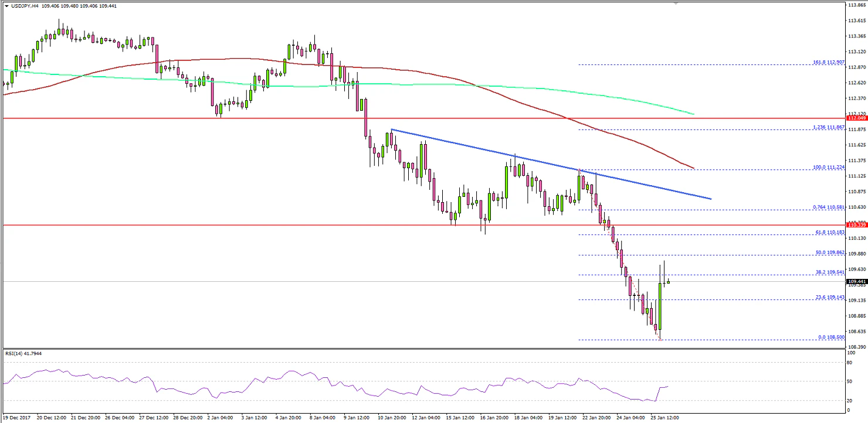Image resolution: width=868 pixels, height=423 pixels.
Task: Click the 113.120 price scale value
Action: tap(856, 52)
